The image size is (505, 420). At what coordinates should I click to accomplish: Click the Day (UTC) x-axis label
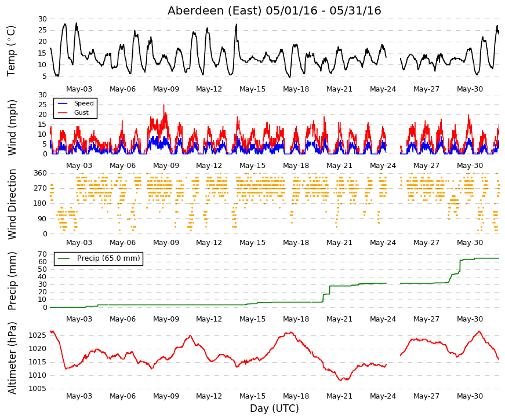(274, 408)
